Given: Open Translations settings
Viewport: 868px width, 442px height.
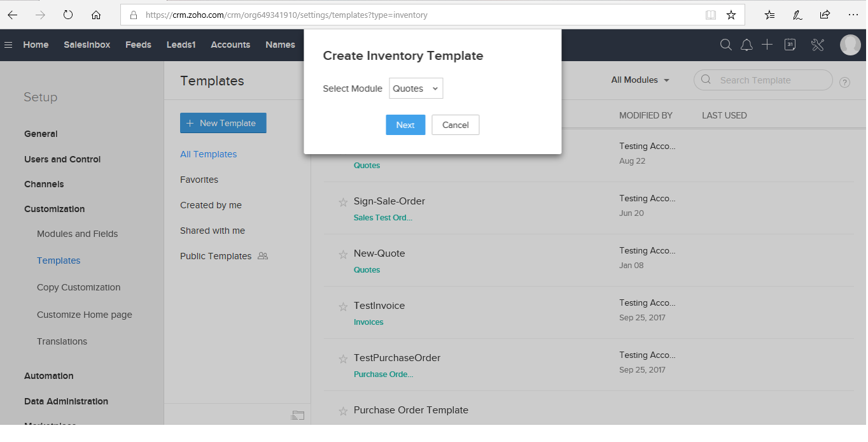Looking at the screenshot, I should (62, 341).
